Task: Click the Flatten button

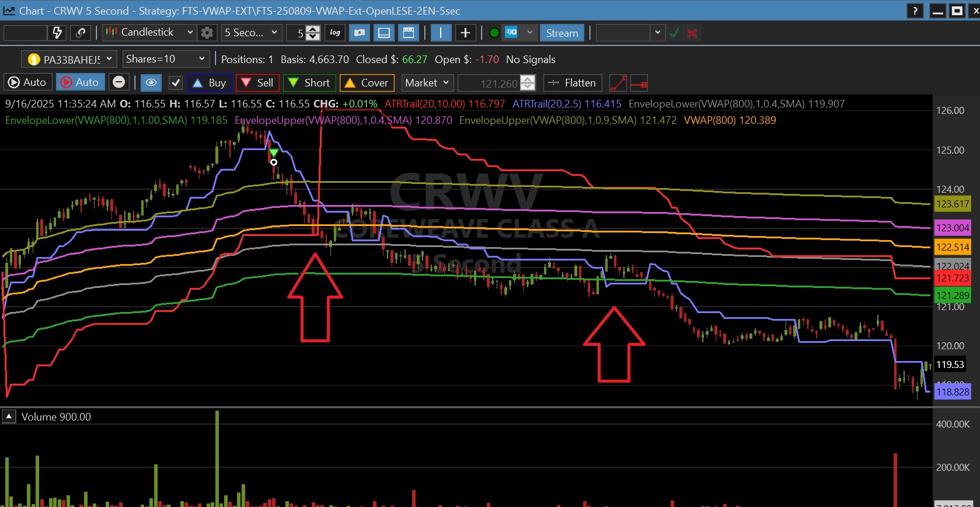Action: pos(573,83)
